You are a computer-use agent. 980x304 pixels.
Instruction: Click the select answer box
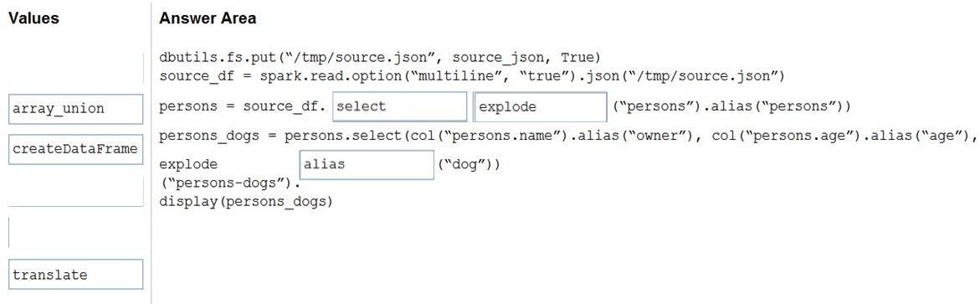coord(400,106)
